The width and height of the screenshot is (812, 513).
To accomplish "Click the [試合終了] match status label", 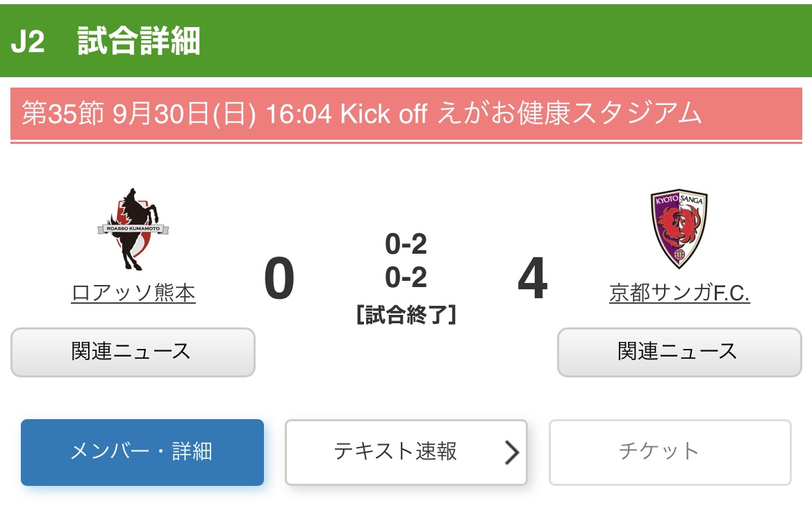I will tap(406, 314).
